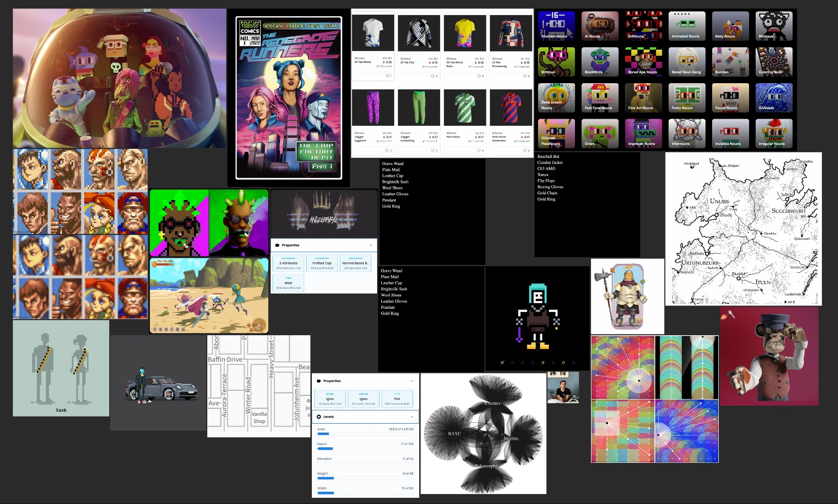Click heart icon under LS Tee Processing
Image resolution: width=838 pixels, height=504 pixels.
tap(525, 76)
